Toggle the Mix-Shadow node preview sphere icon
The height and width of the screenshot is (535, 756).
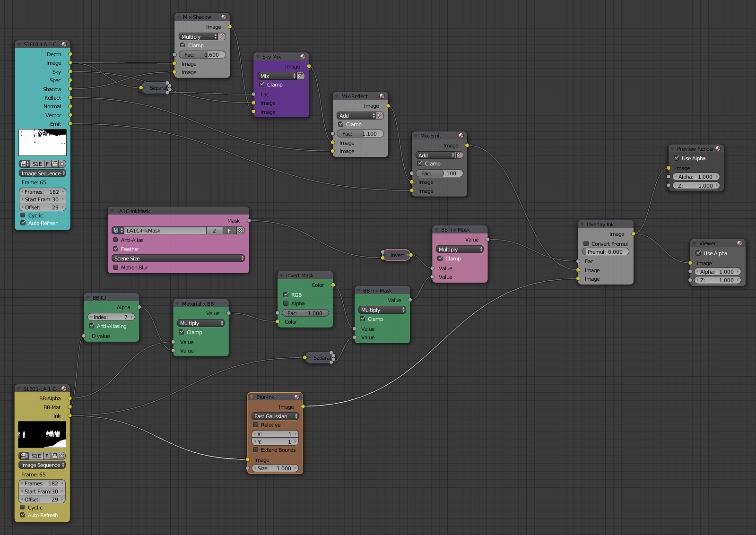click(x=224, y=17)
